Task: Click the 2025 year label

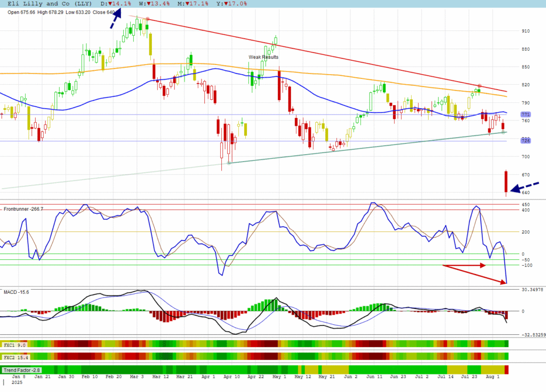Action: [x=17, y=382]
